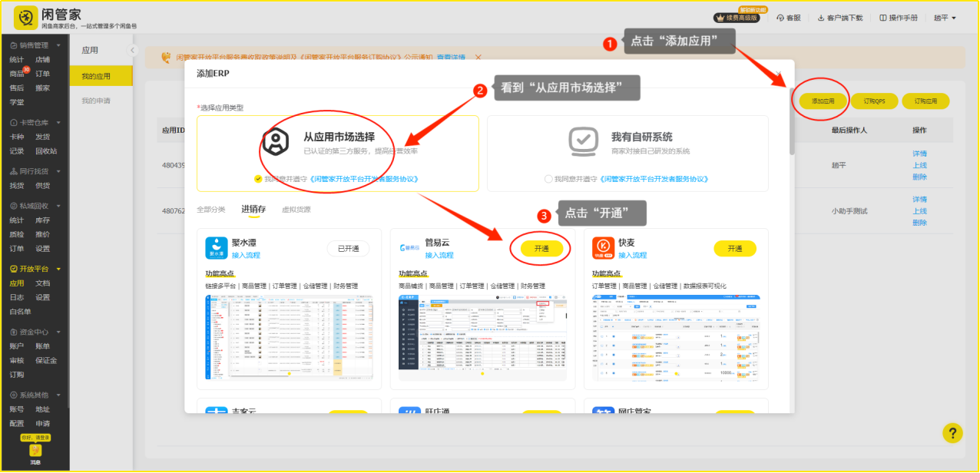Collapse the 销售管理 sidebar section

click(58, 45)
